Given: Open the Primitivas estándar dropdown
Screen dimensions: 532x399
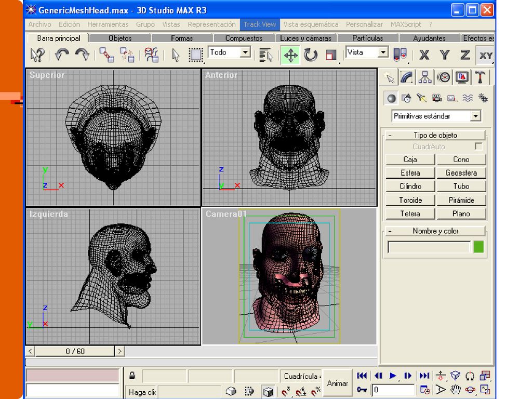Looking at the screenshot, I should (x=476, y=116).
